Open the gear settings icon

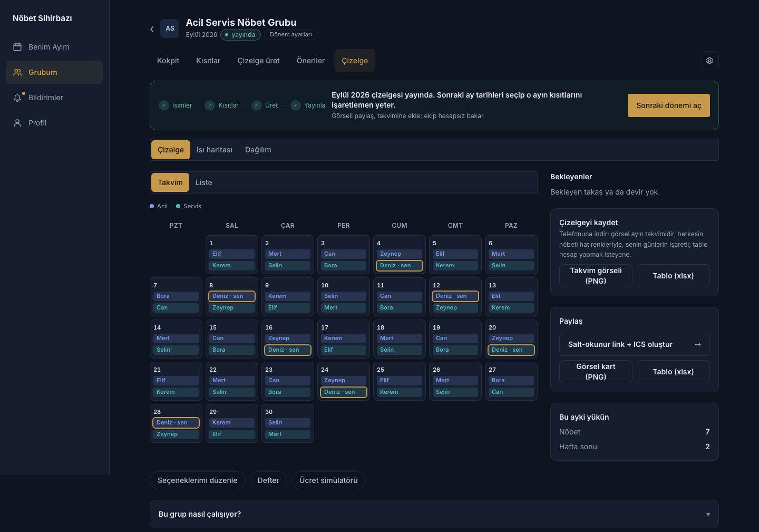tap(709, 61)
